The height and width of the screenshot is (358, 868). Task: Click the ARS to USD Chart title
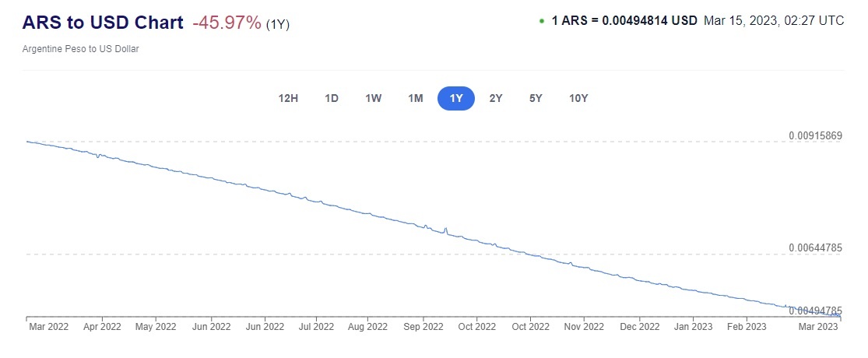click(x=104, y=23)
